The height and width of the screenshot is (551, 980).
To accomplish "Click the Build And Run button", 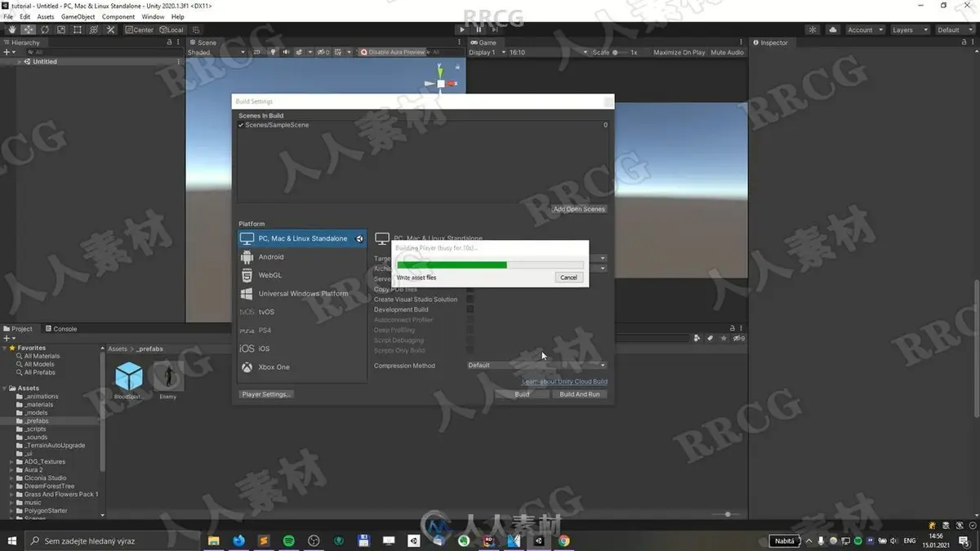I will (x=580, y=394).
